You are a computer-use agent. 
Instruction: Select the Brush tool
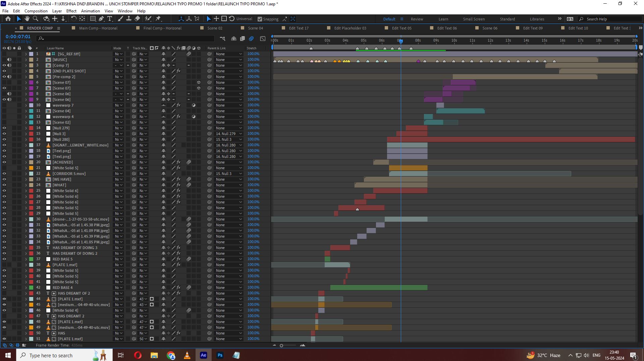pos(120,19)
